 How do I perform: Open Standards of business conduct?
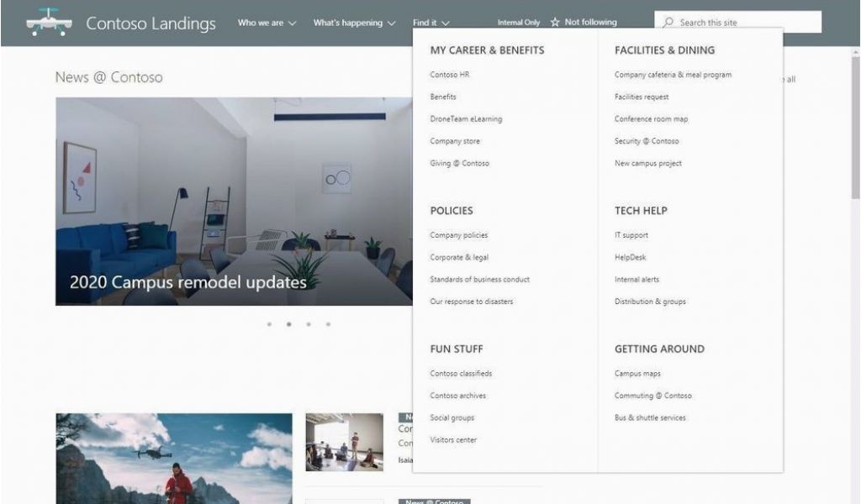tap(480, 279)
